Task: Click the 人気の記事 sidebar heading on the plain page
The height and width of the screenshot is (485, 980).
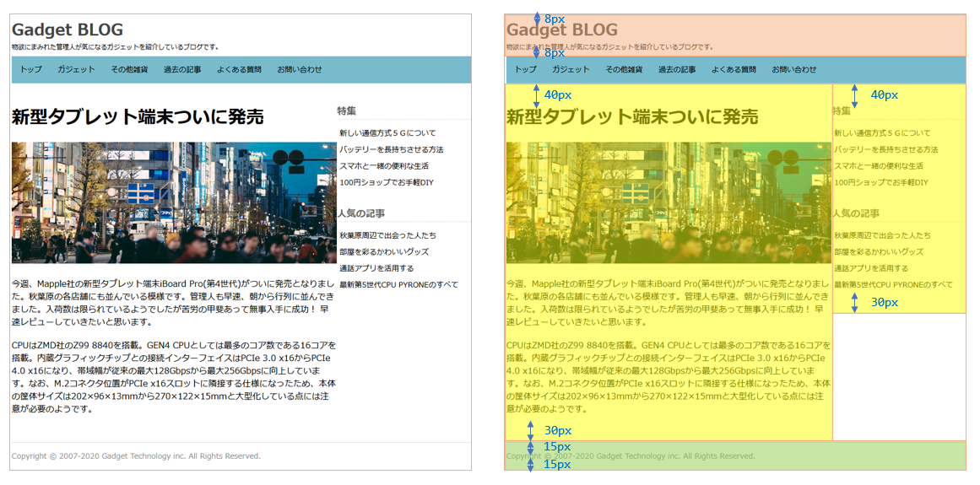Action: tap(362, 213)
